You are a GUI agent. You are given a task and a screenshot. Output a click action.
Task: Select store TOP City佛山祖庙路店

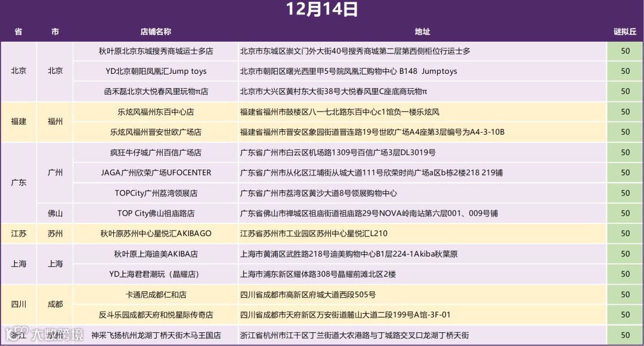[156, 213]
